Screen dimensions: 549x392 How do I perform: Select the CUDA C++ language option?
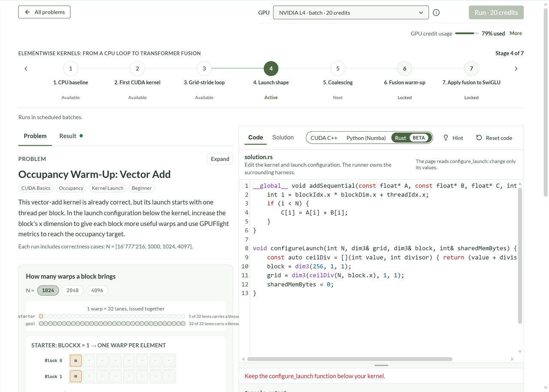pos(324,138)
